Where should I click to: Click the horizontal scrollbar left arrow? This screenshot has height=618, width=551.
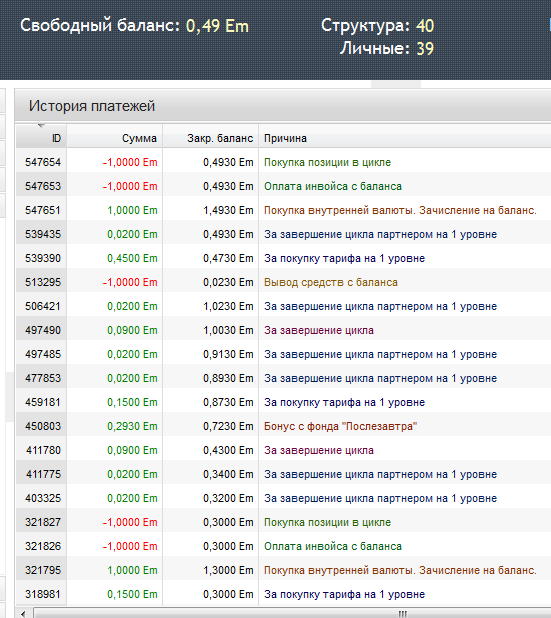tap(23, 614)
